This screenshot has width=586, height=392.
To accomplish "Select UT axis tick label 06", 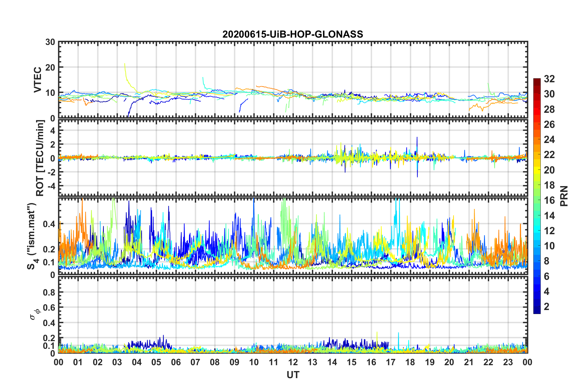I will point(176,362).
